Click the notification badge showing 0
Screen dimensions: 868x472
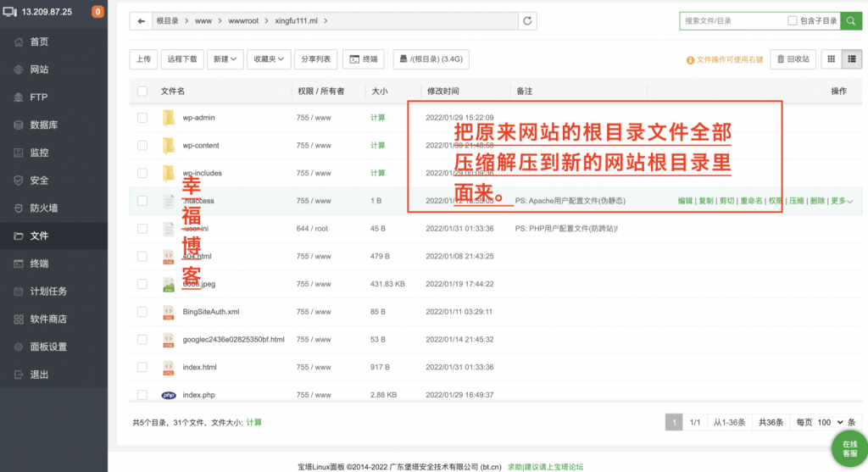click(98, 12)
